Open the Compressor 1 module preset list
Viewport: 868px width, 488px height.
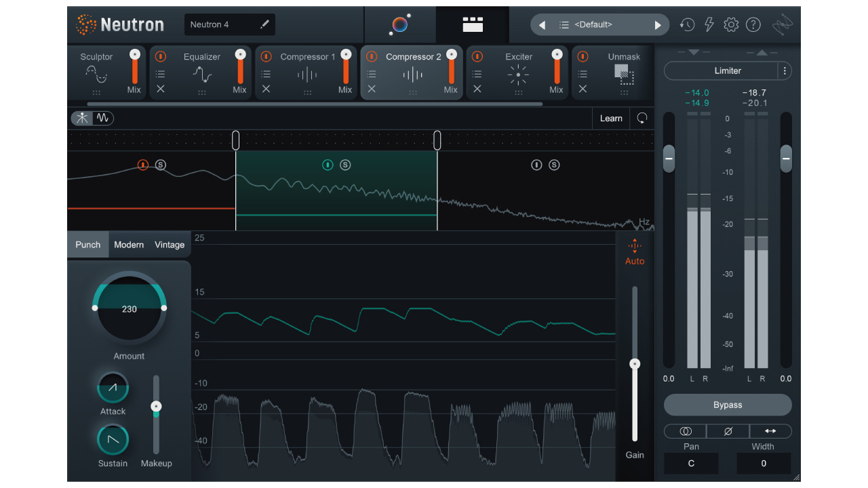click(x=266, y=74)
